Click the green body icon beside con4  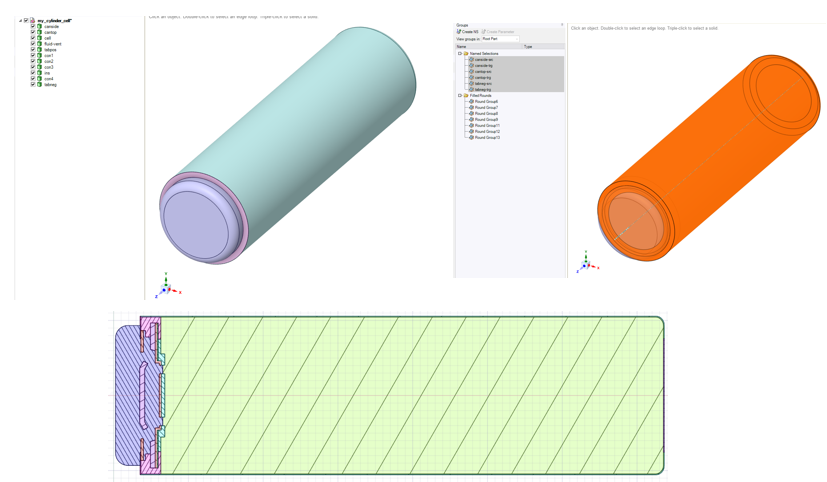click(x=40, y=79)
